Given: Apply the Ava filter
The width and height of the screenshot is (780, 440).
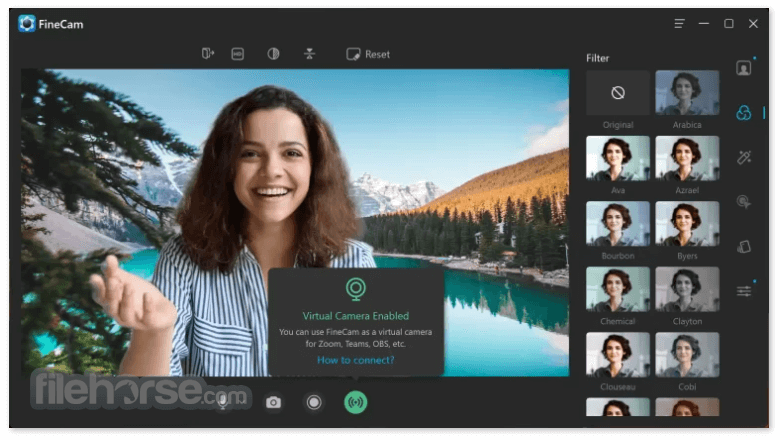Looking at the screenshot, I should [618, 158].
